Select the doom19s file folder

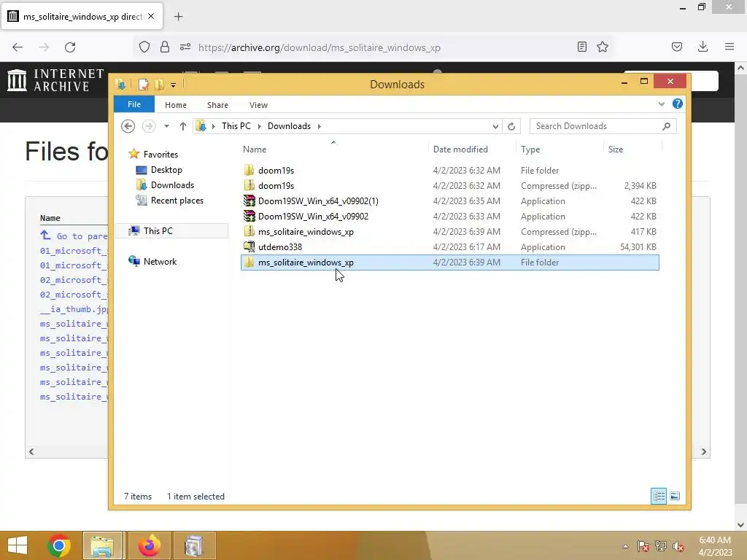click(449, 170)
